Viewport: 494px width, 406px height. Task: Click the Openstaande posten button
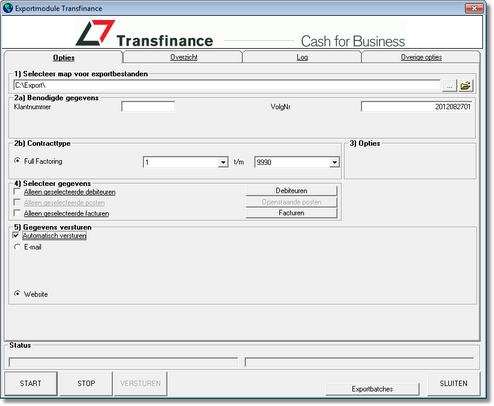click(291, 202)
